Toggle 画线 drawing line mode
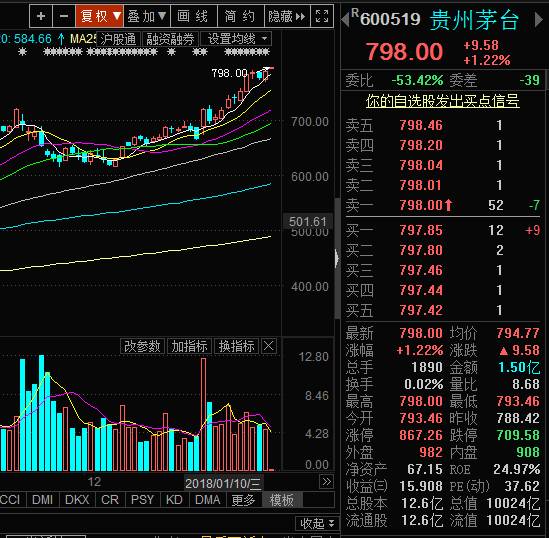This screenshot has width=549, height=538. tap(194, 16)
